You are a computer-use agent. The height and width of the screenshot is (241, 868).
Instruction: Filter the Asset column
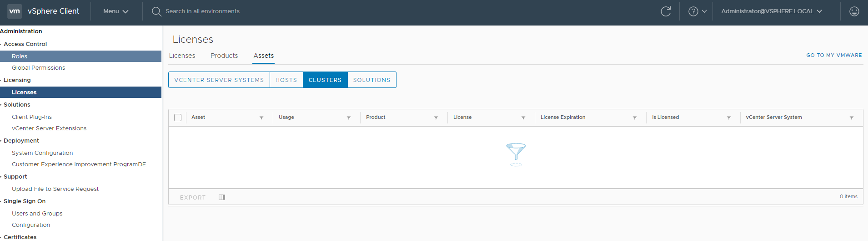(x=261, y=118)
